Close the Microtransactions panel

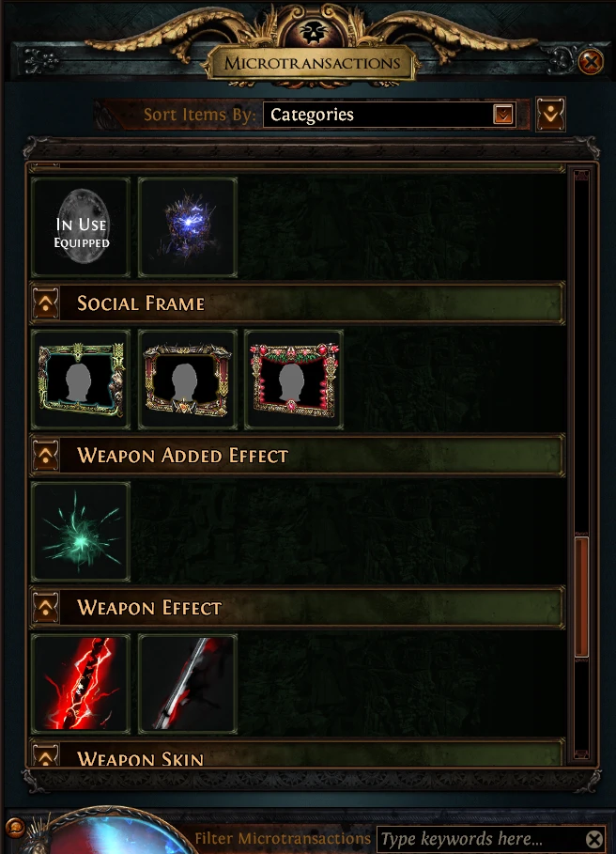pos(591,62)
